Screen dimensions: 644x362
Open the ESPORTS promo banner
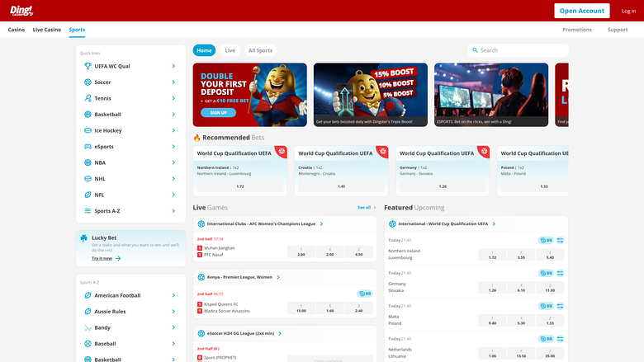[491, 95]
